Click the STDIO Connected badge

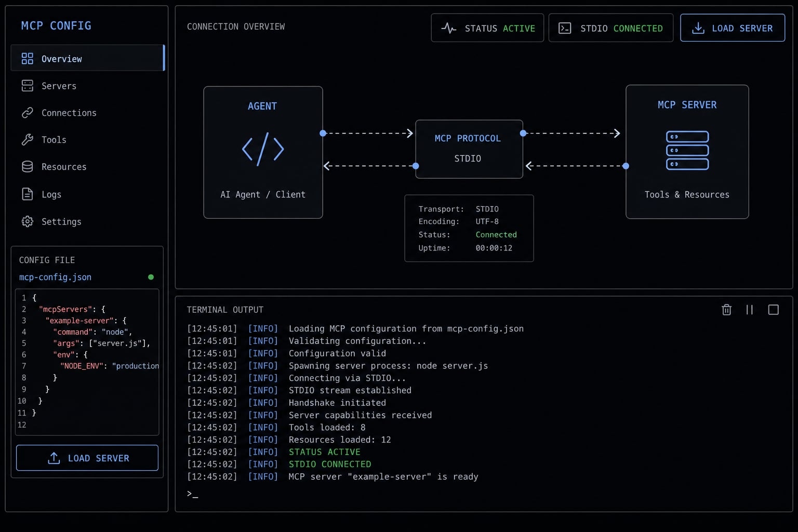tap(611, 28)
